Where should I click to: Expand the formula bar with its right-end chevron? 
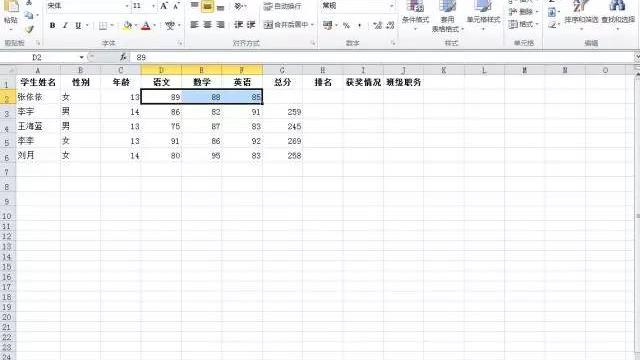637,57
